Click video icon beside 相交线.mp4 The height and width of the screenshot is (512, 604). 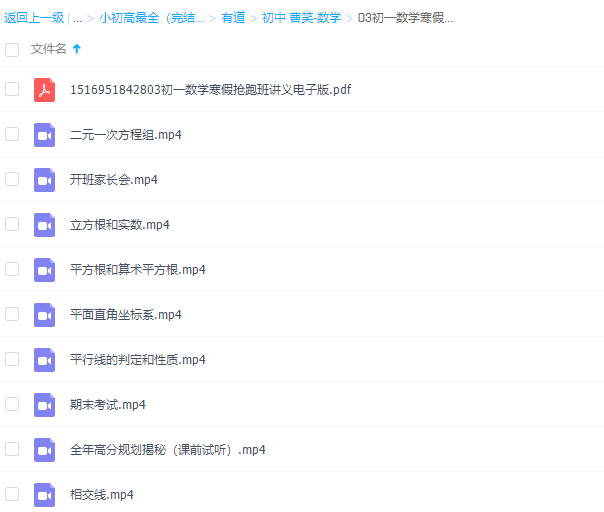point(44,494)
